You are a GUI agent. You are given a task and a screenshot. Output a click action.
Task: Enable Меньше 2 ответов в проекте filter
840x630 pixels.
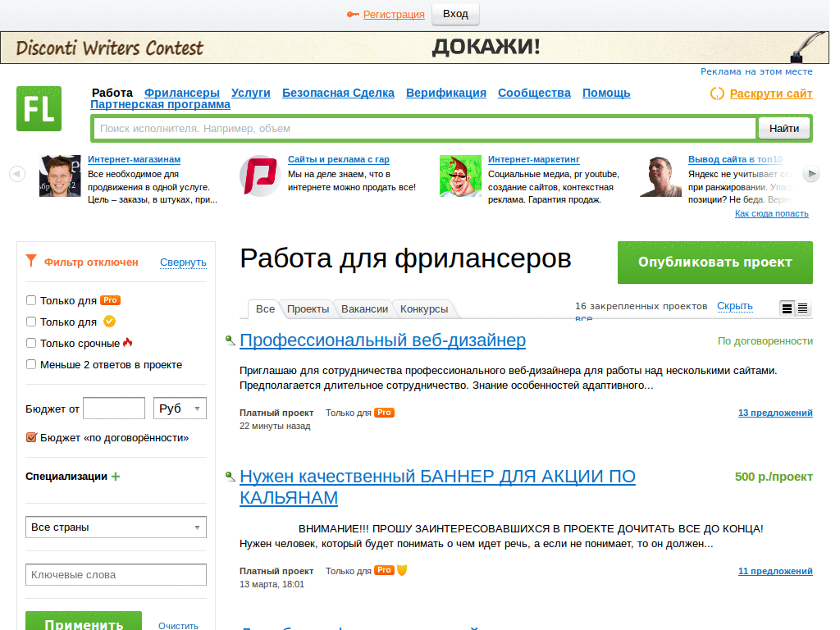coord(30,365)
